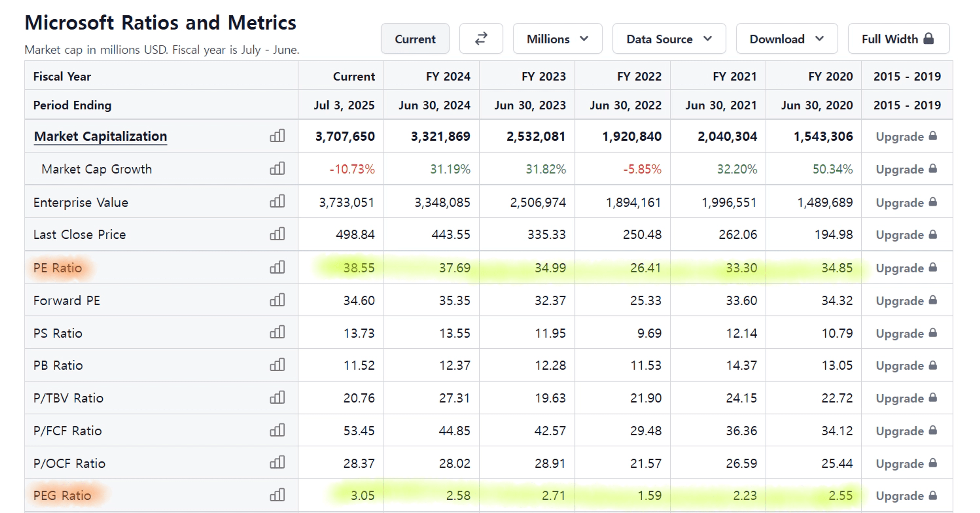Click the locked Full Width button
Viewport: 980px width, 513px height.
(899, 39)
